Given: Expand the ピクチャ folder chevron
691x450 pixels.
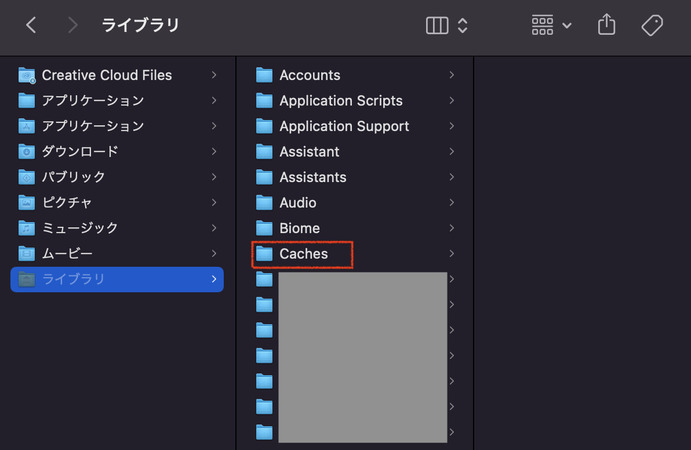Looking at the screenshot, I should pos(214,203).
